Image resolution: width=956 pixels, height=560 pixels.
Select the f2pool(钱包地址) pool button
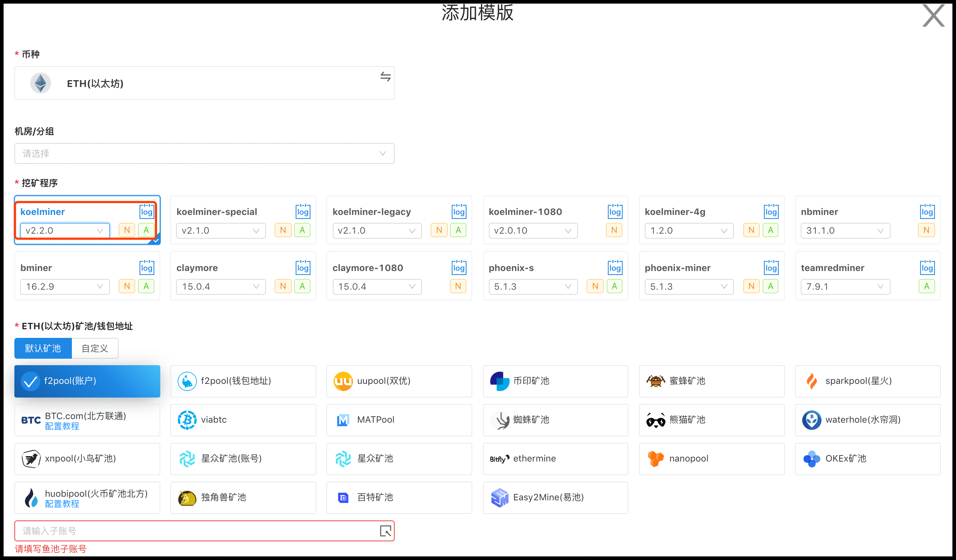click(x=243, y=381)
